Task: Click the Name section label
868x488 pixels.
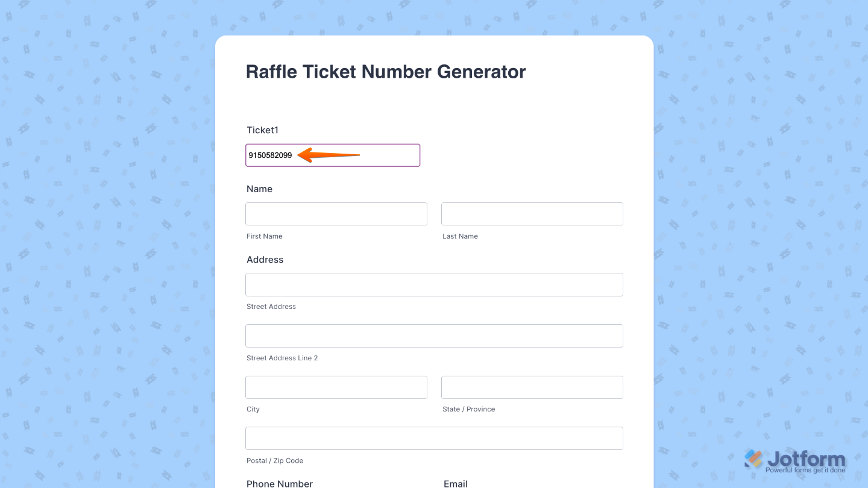Action: click(x=259, y=189)
